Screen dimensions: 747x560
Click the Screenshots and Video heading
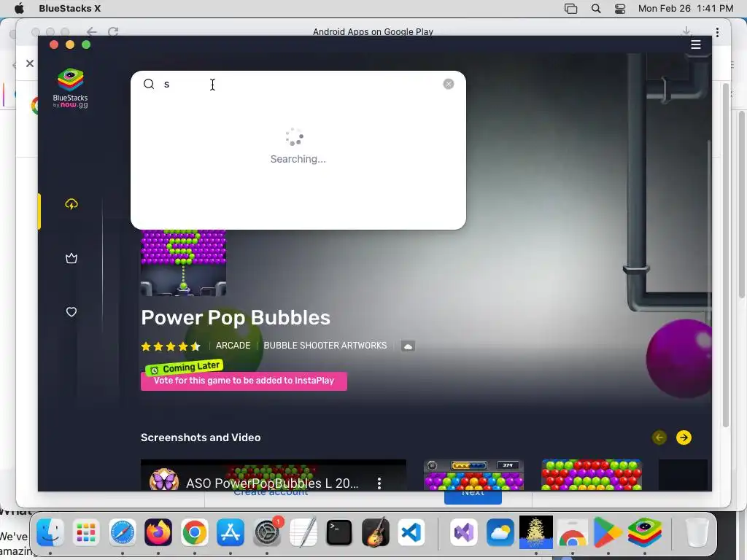[201, 437]
